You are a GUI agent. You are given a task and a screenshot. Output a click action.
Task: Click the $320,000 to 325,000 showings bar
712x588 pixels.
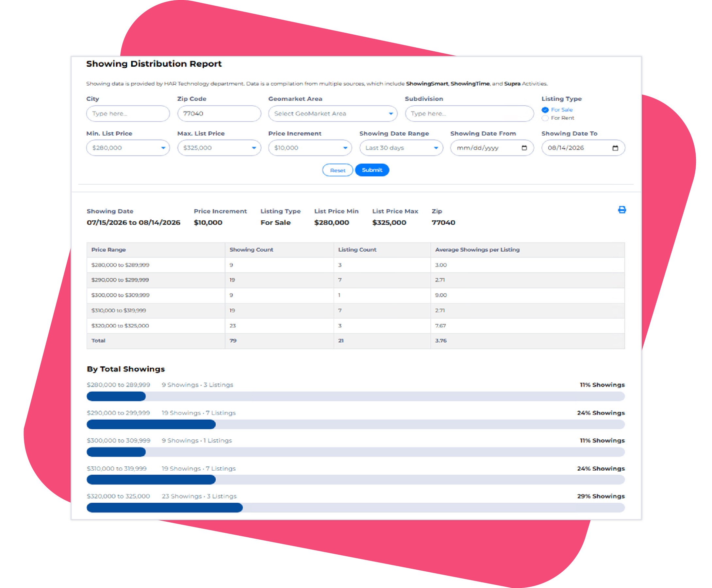click(356, 507)
